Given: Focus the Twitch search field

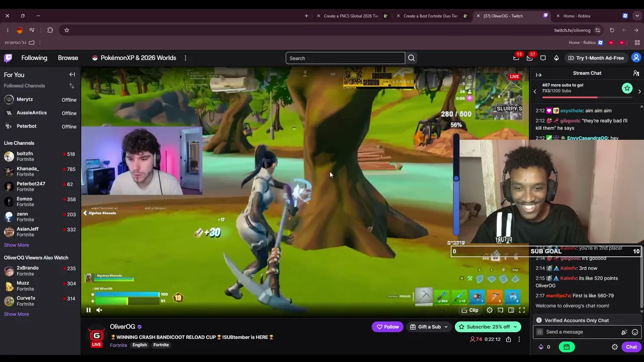Looking at the screenshot, I should coord(345,58).
